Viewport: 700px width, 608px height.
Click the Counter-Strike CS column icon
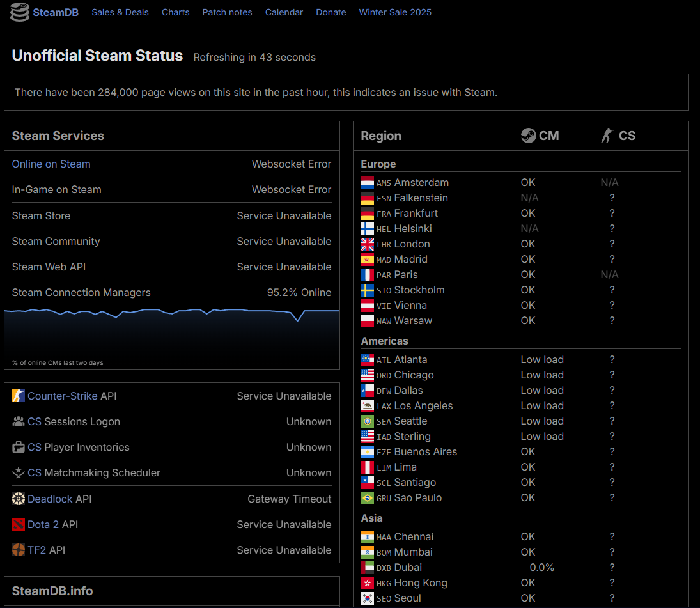[x=607, y=136]
